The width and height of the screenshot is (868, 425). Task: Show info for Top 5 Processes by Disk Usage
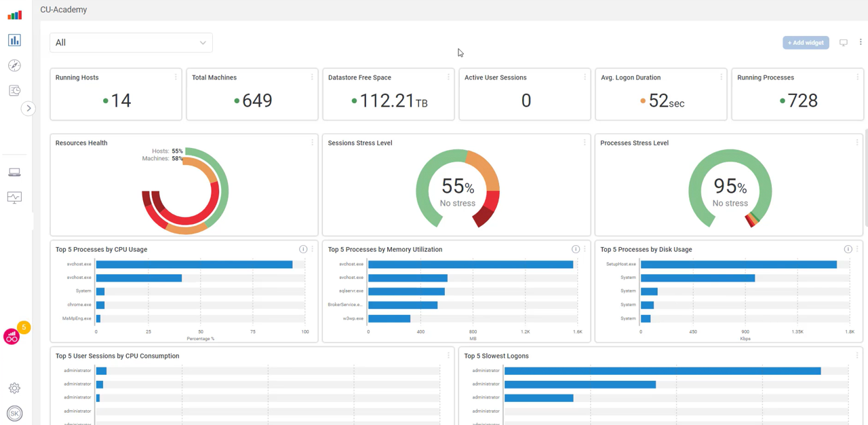coord(848,249)
